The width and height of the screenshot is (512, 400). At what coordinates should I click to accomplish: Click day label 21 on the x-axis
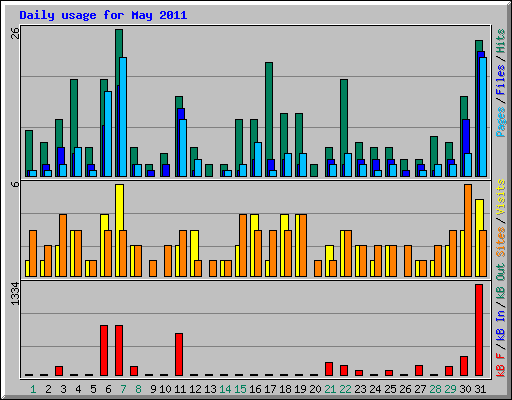[330, 389]
